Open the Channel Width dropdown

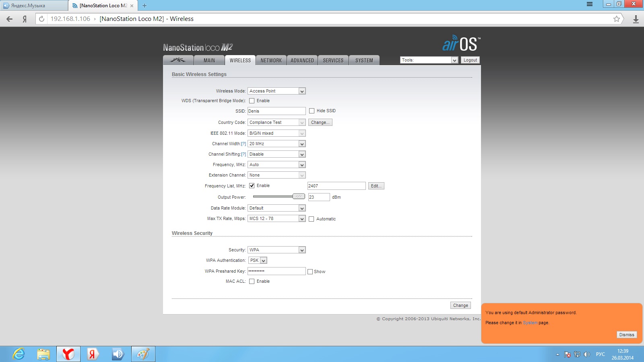(277, 144)
